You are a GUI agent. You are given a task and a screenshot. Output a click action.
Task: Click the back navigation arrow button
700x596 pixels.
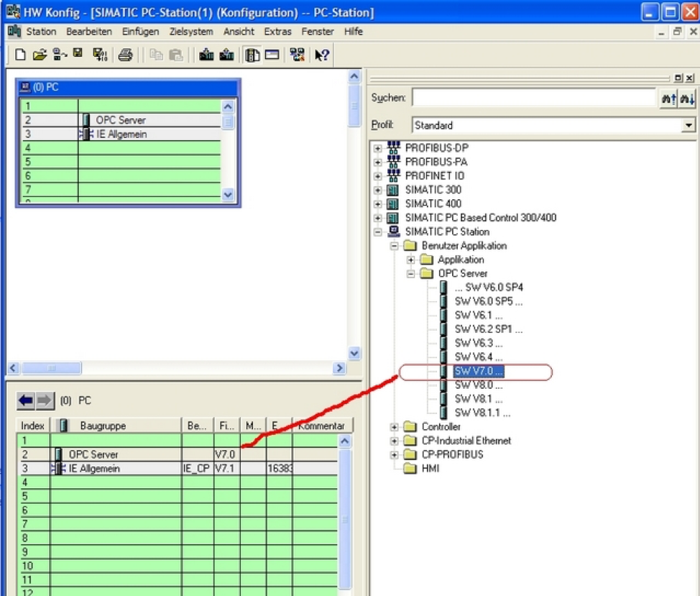[x=26, y=400]
